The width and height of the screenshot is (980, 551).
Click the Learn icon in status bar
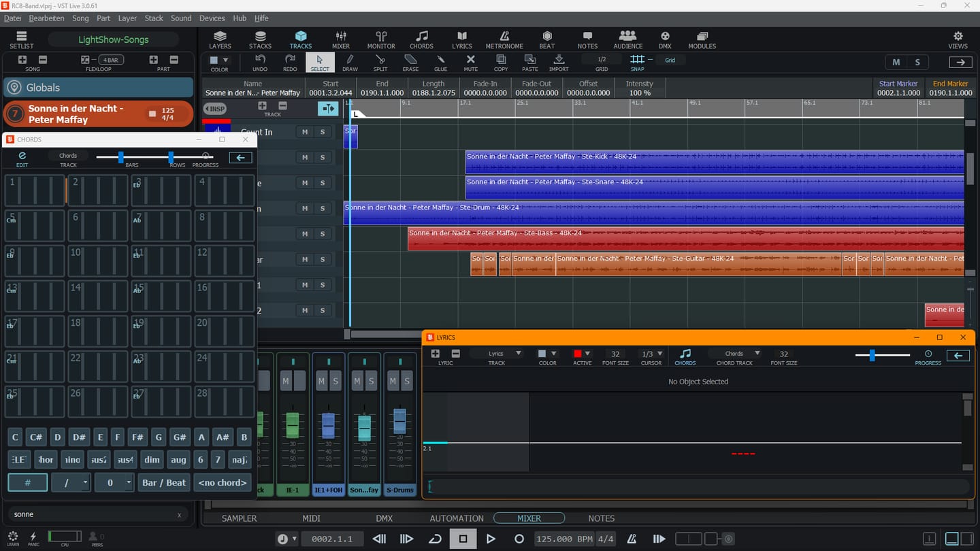point(13,539)
